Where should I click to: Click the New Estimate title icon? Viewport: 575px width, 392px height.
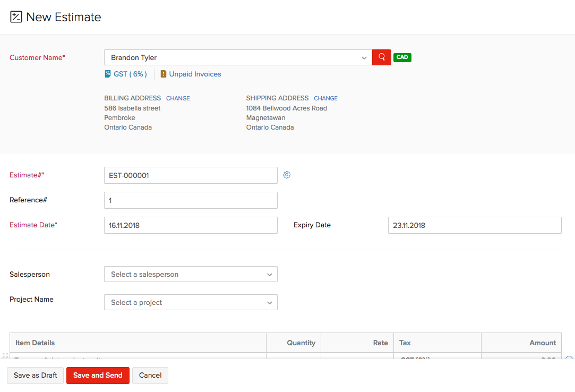[x=16, y=17]
